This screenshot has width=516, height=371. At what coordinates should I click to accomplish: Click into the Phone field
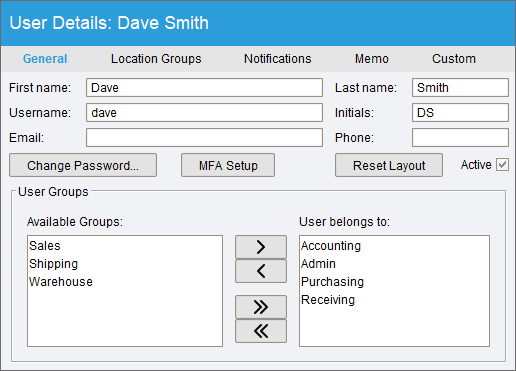coord(460,138)
